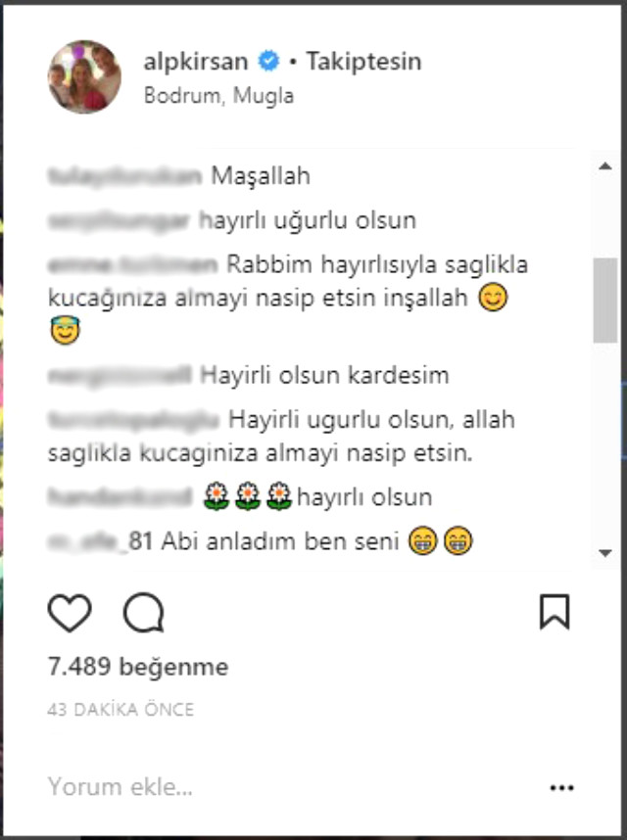Open the username before flower emojis comment
The width and height of the screenshot is (627, 840).
point(121,497)
